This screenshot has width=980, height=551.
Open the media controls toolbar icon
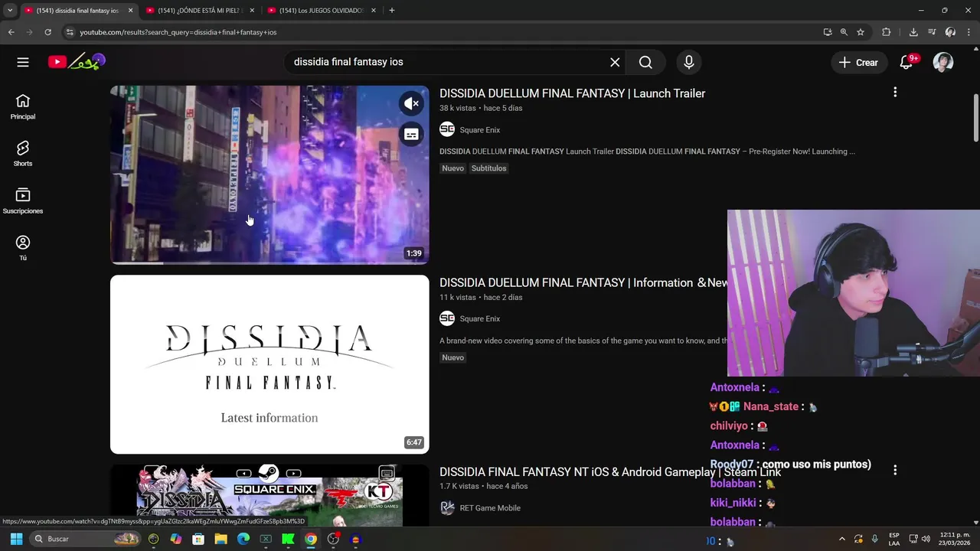tap(932, 32)
